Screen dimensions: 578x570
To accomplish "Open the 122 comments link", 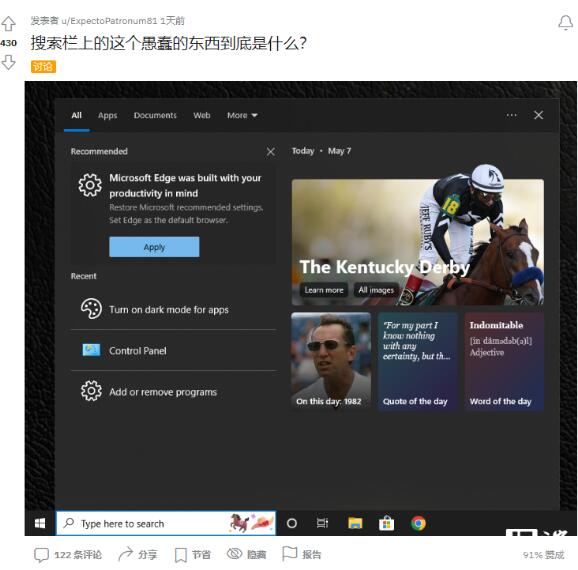I will click(x=68, y=555).
